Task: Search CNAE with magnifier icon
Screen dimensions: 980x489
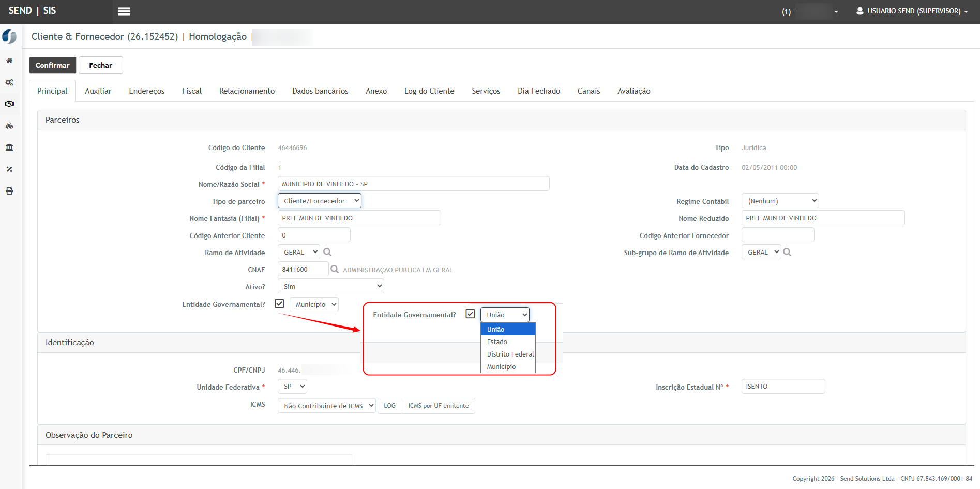Action: coord(335,269)
